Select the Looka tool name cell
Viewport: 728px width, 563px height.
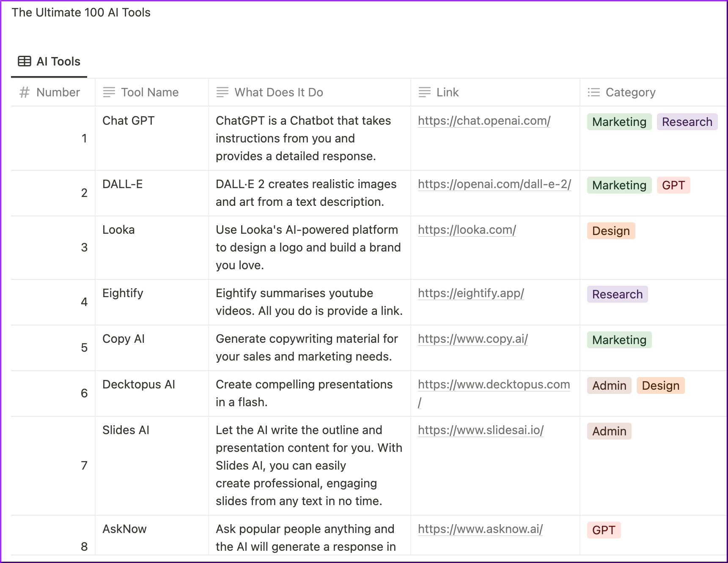pyautogui.click(x=152, y=248)
